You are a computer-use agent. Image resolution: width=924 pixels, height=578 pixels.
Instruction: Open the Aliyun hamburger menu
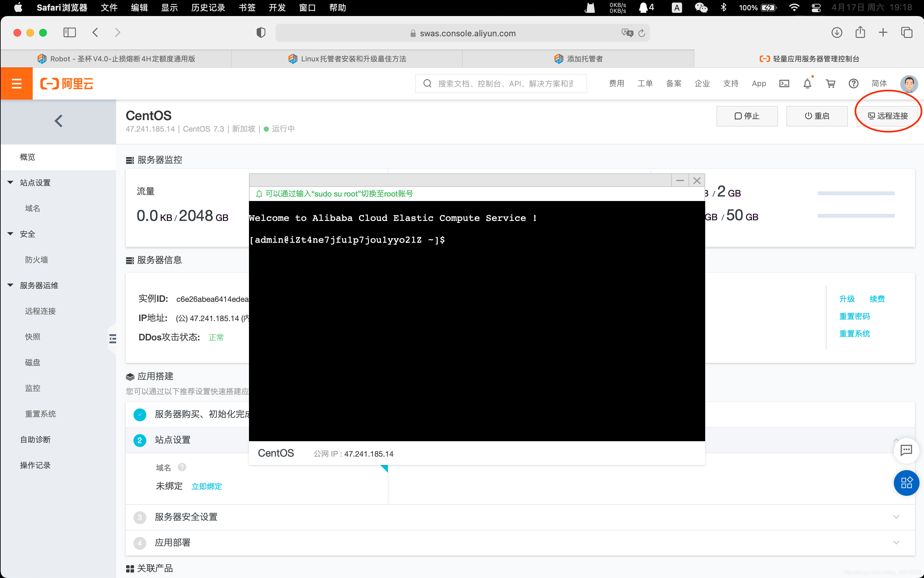[16, 83]
